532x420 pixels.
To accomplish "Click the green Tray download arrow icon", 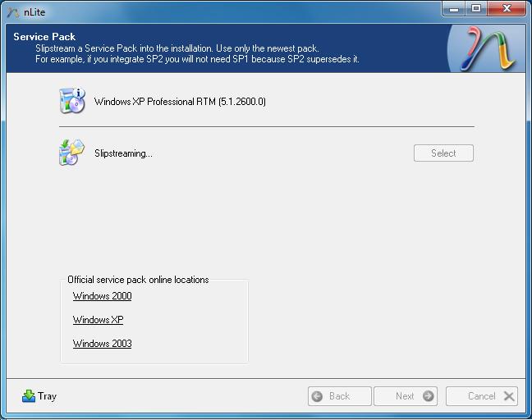I will point(29,396).
